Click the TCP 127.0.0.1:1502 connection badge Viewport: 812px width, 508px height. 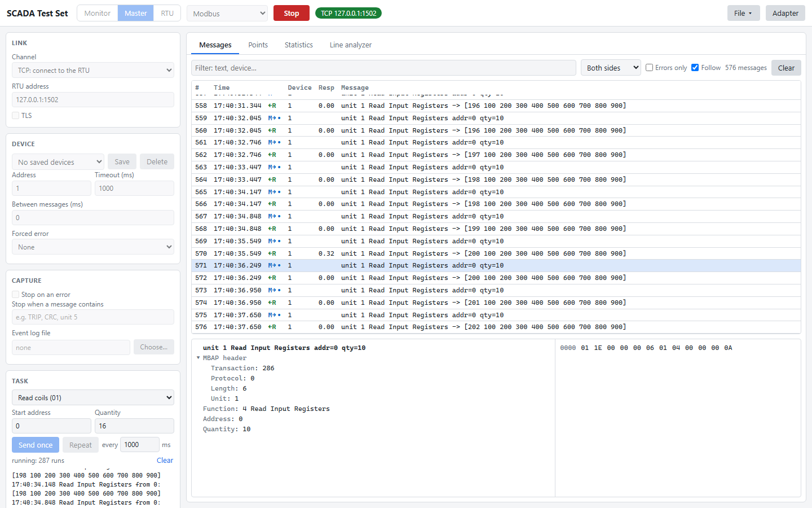348,13
